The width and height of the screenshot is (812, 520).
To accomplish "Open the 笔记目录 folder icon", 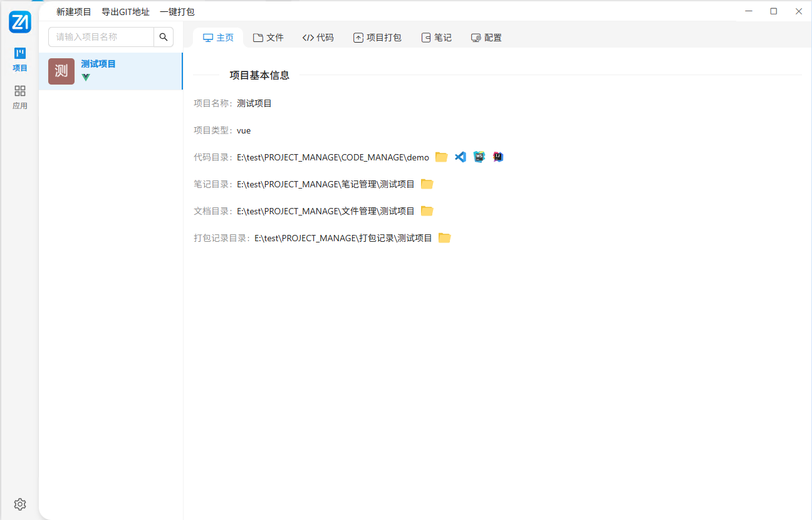I will tap(427, 184).
